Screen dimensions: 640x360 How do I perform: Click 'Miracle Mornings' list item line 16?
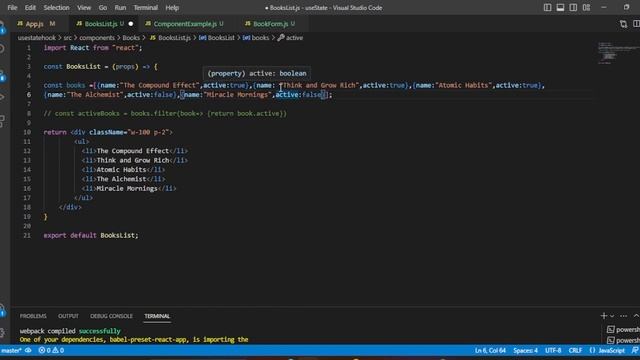point(129,189)
